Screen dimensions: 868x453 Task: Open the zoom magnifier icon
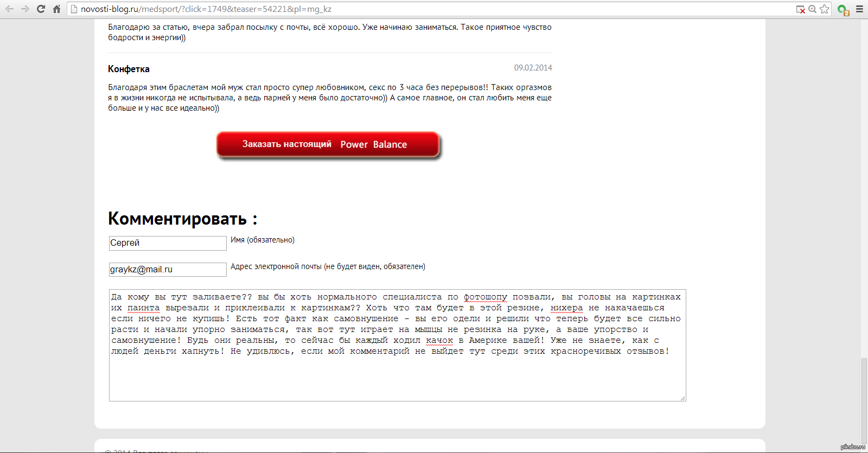pyautogui.click(x=812, y=9)
